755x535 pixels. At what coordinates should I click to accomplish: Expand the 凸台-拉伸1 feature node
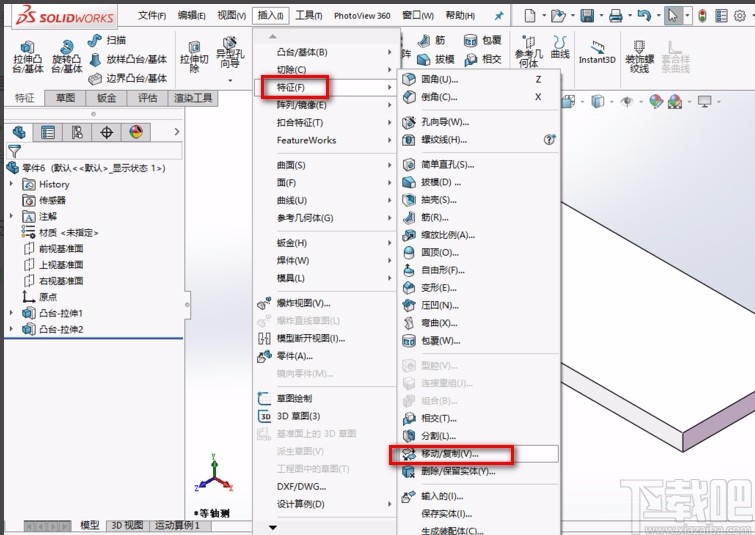(x=11, y=313)
